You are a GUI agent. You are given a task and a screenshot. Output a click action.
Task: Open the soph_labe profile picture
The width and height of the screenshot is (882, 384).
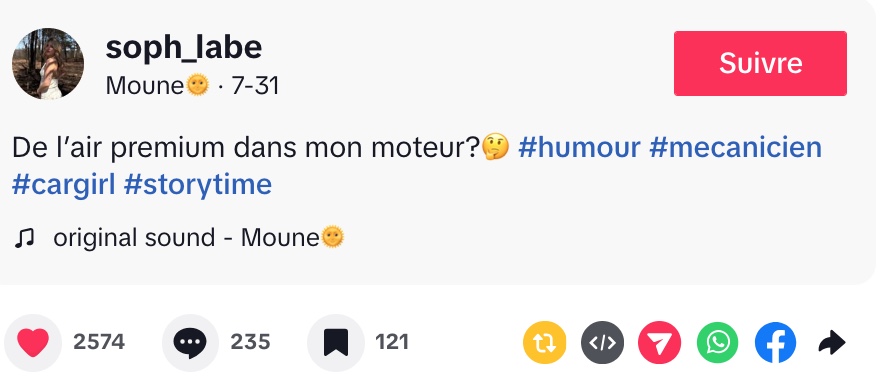[x=48, y=64]
